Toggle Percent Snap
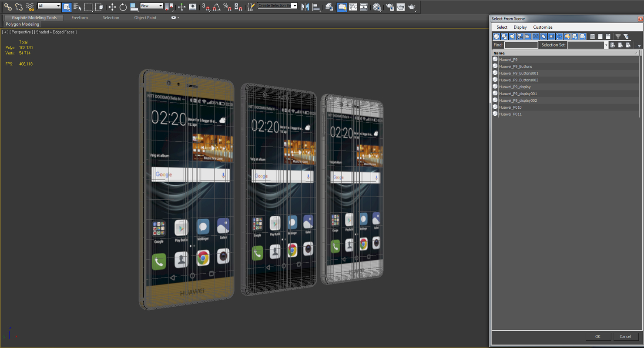644x348 pixels. pos(228,7)
